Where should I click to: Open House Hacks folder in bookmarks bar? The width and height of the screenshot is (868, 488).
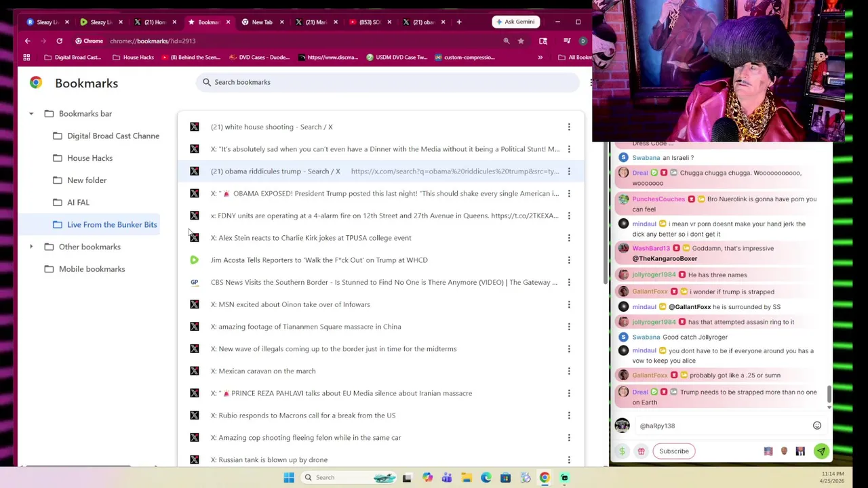[x=133, y=58]
